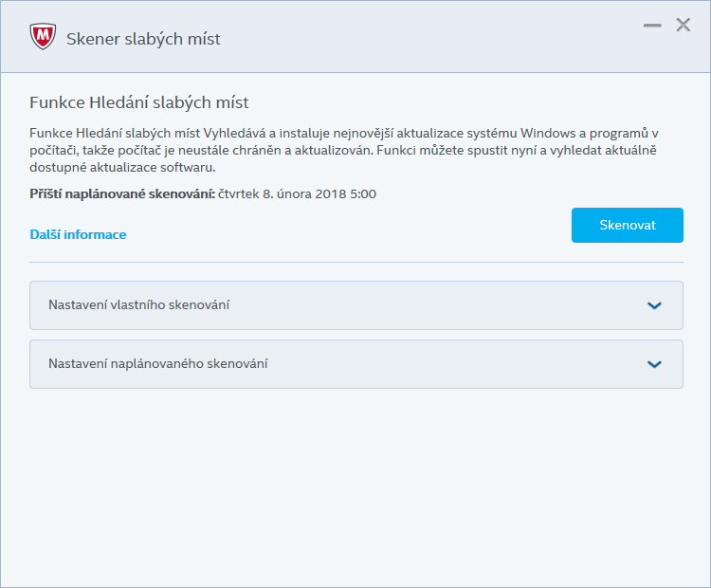The height and width of the screenshot is (588, 711).
Task: Click the Funkce Hledání slabých míst heading
Action: point(139,103)
